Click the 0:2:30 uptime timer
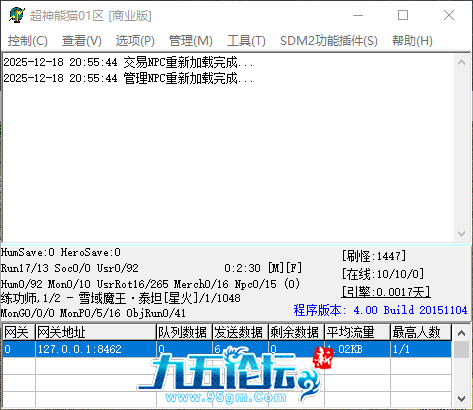 click(242, 268)
